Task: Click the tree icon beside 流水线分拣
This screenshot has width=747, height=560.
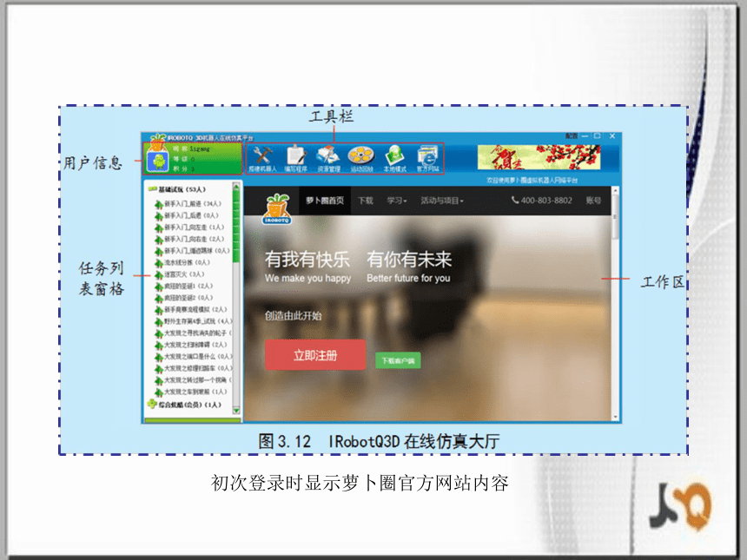Action: (159, 263)
